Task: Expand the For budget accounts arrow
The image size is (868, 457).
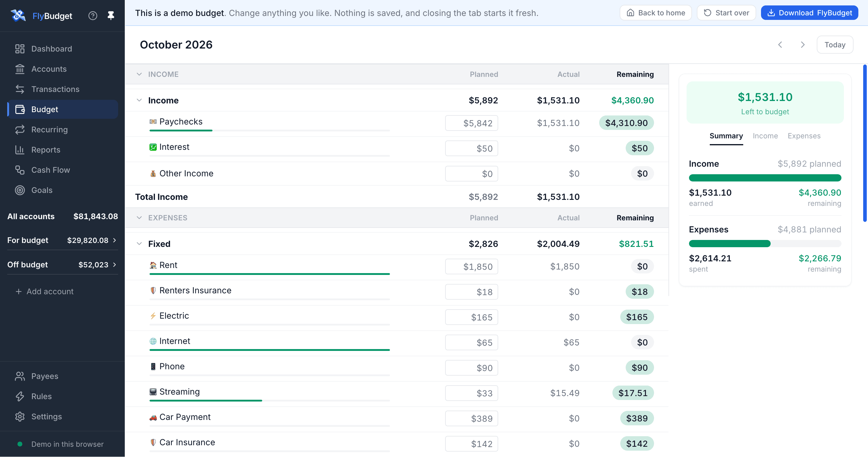Action: 115,240
